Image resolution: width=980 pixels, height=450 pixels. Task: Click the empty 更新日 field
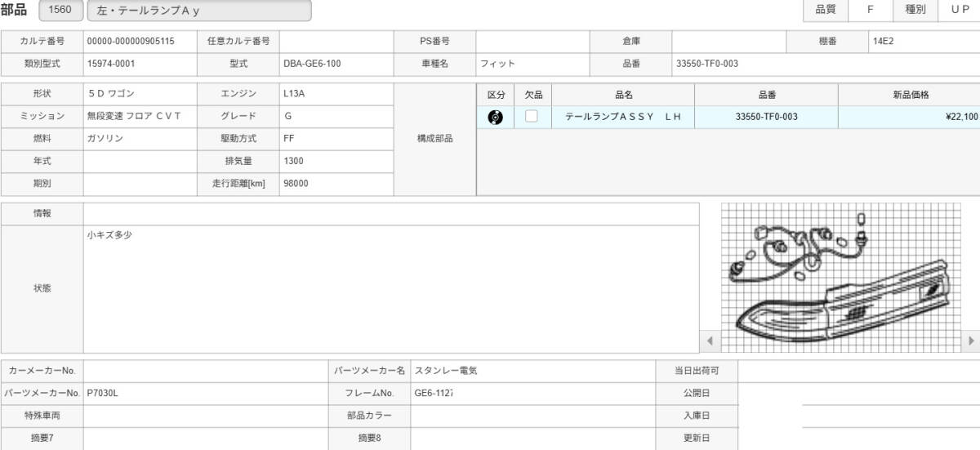pos(859,439)
